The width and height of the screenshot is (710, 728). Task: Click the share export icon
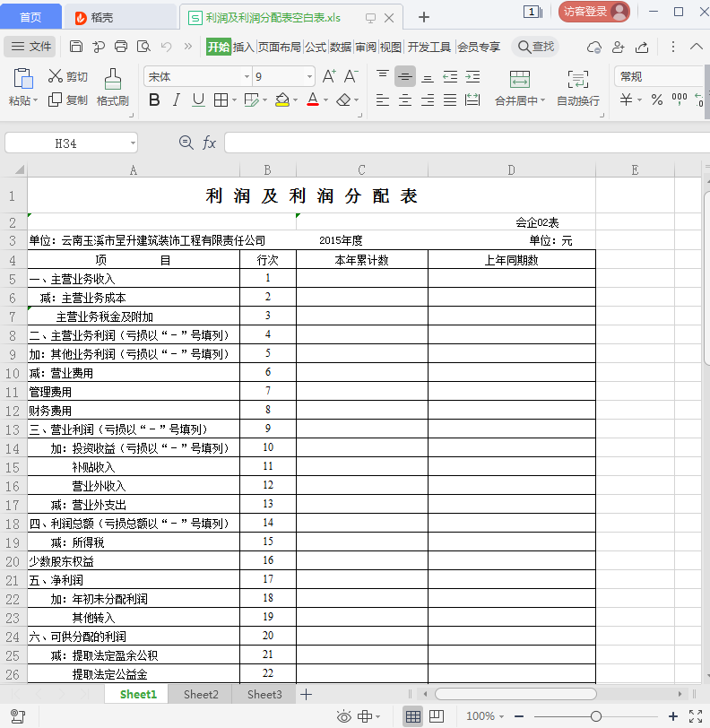[642, 47]
